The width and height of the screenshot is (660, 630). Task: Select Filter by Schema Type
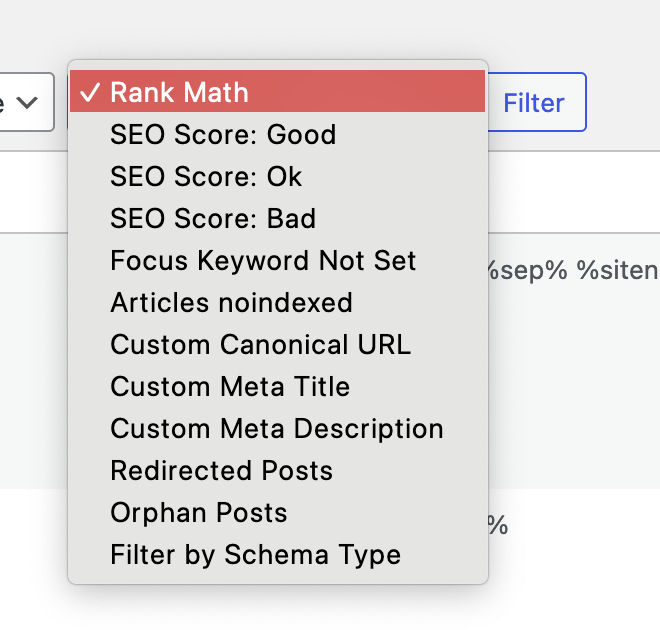pos(277,554)
